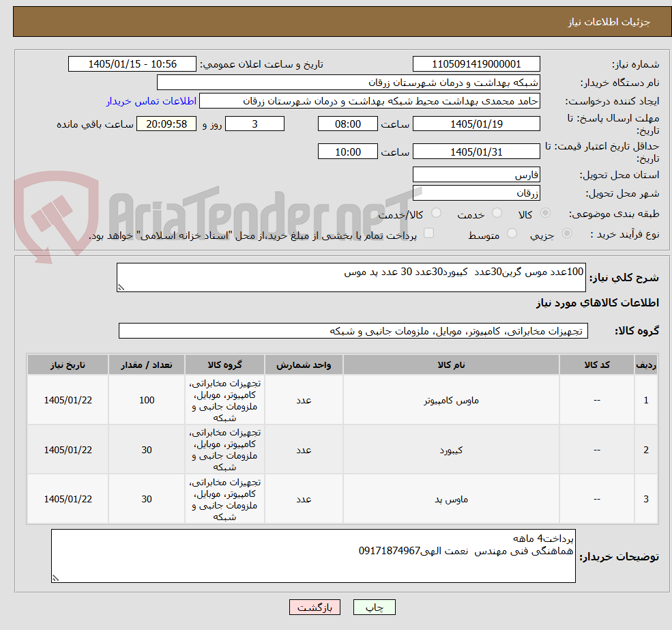Click the row number 3 cell
The height and width of the screenshot is (630, 672).
coord(646,499)
